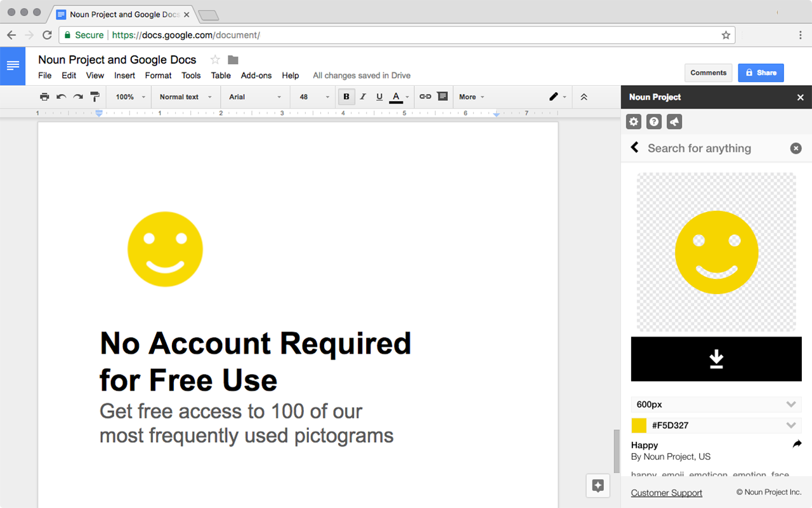This screenshot has height=508, width=812.
Task: Open the font size 48 dropdown
Action: coord(315,97)
